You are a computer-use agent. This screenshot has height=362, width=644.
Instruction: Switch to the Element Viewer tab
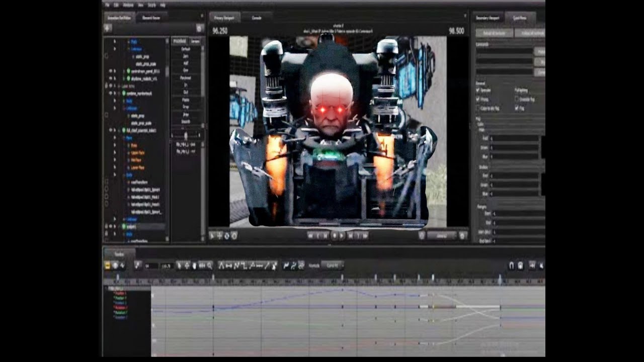pyautogui.click(x=151, y=17)
